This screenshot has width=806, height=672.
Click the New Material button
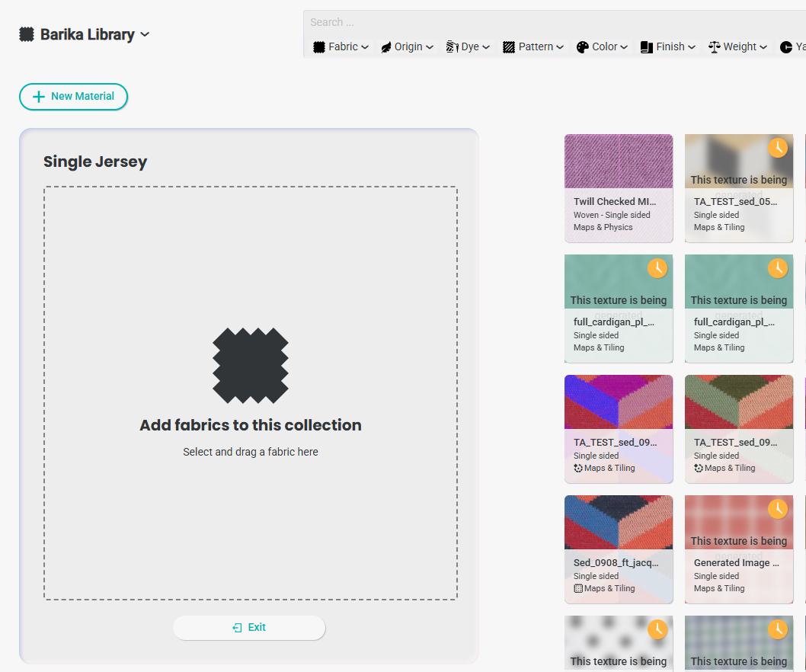(73, 97)
